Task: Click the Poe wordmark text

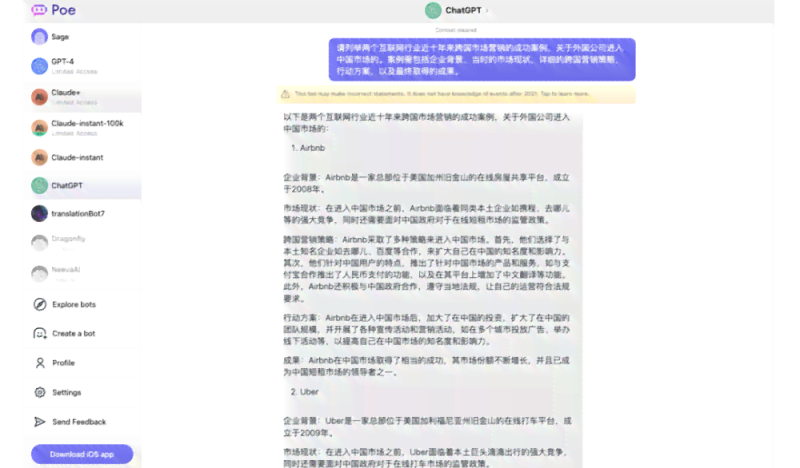Action: (63, 10)
